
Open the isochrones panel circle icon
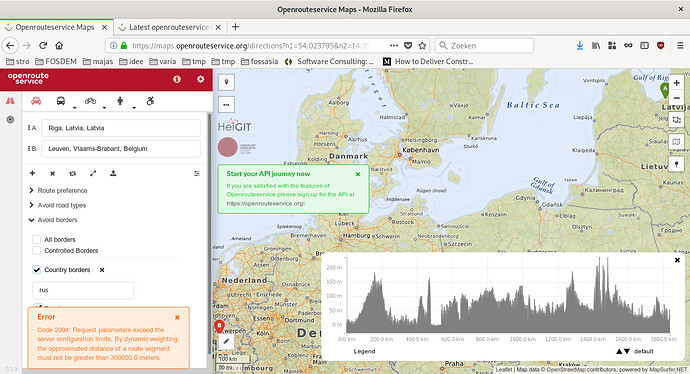point(10,119)
